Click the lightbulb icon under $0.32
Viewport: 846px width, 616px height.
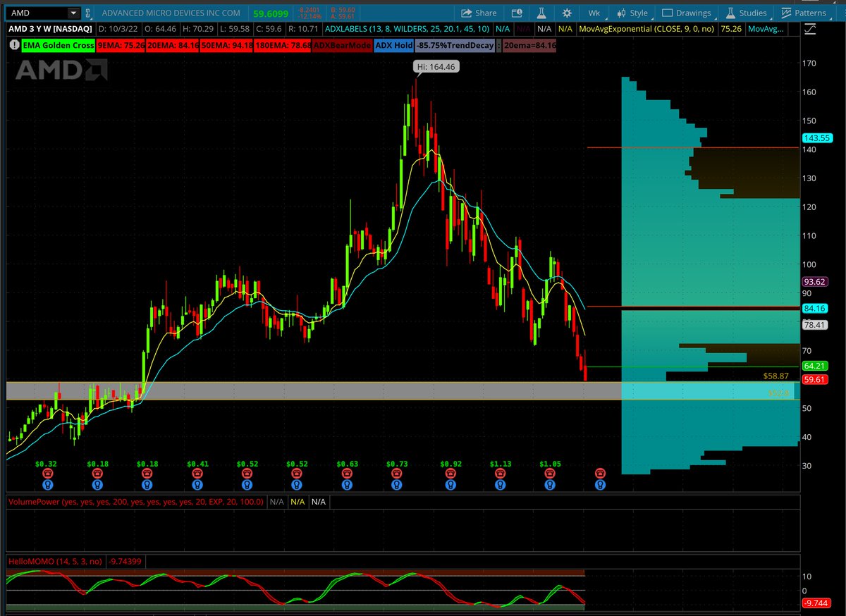click(x=47, y=485)
